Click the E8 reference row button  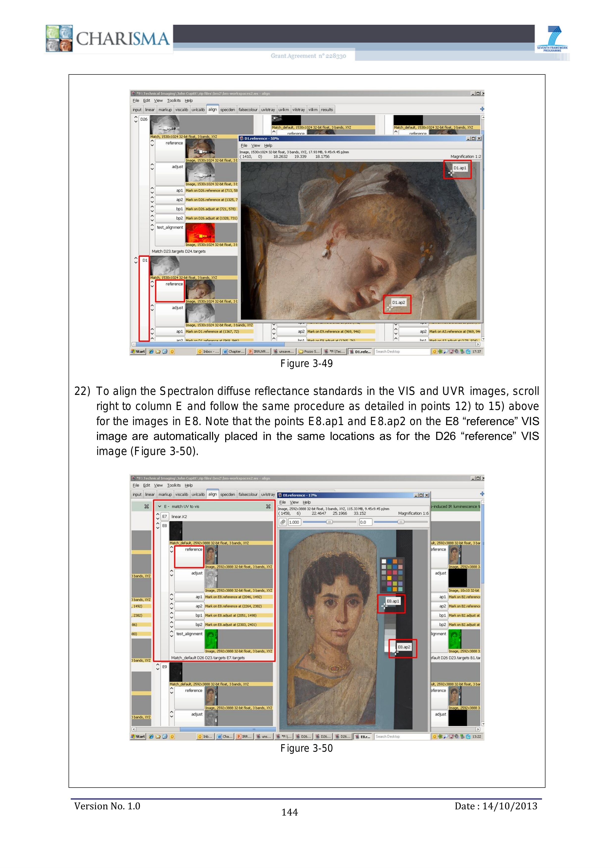coord(189,557)
